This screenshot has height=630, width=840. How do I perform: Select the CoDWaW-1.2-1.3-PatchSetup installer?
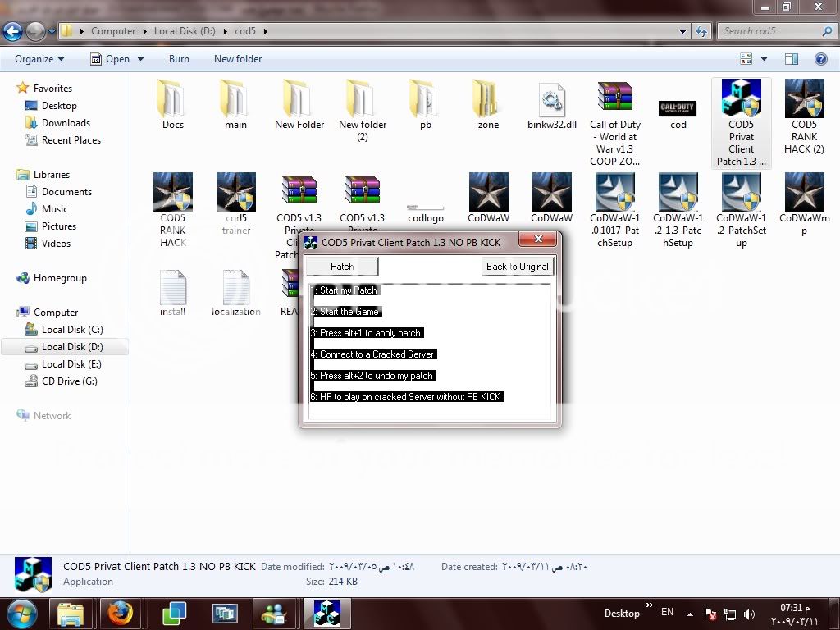tap(678, 210)
